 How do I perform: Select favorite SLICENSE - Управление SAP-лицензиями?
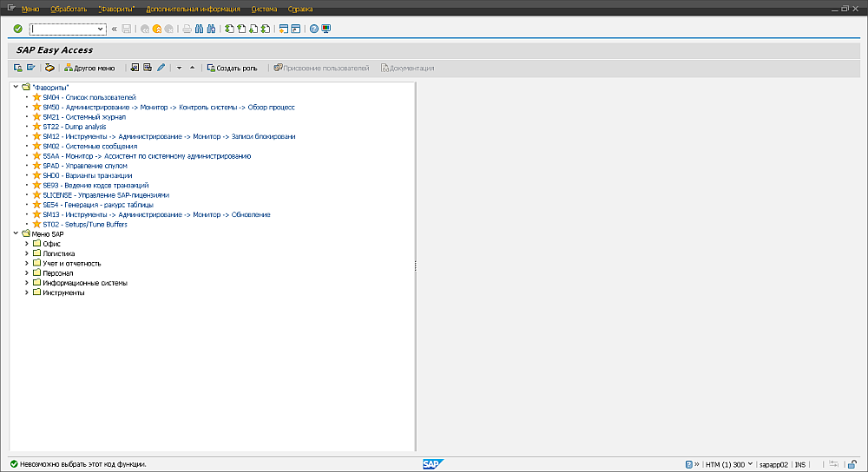pyautogui.click(x=106, y=194)
